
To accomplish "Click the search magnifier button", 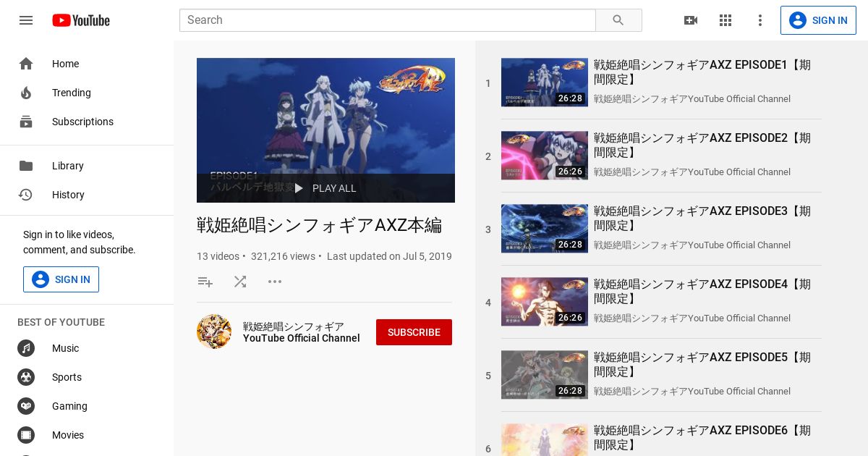I will click(x=618, y=20).
